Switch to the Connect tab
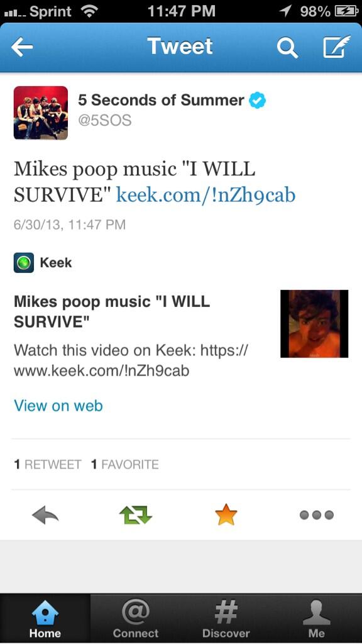This screenshot has height=644, width=362. tap(136, 619)
